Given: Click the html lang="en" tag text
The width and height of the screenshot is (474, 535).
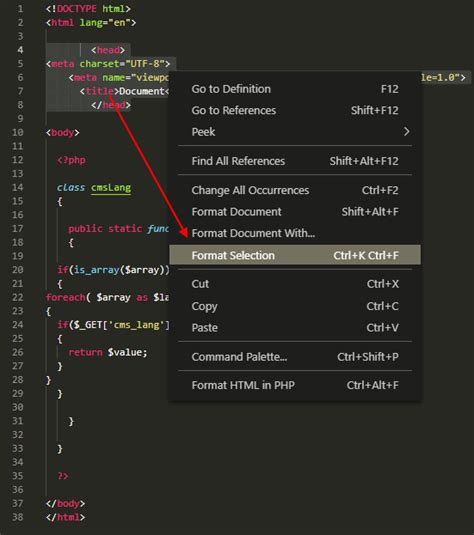Looking at the screenshot, I should click(91, 23).
